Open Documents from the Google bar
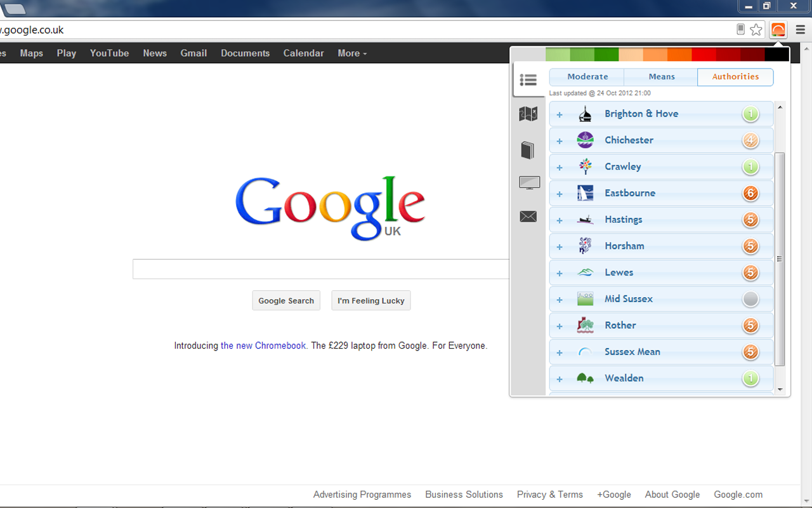This screenshot has width=812, height=508. (x=245, y=53)
